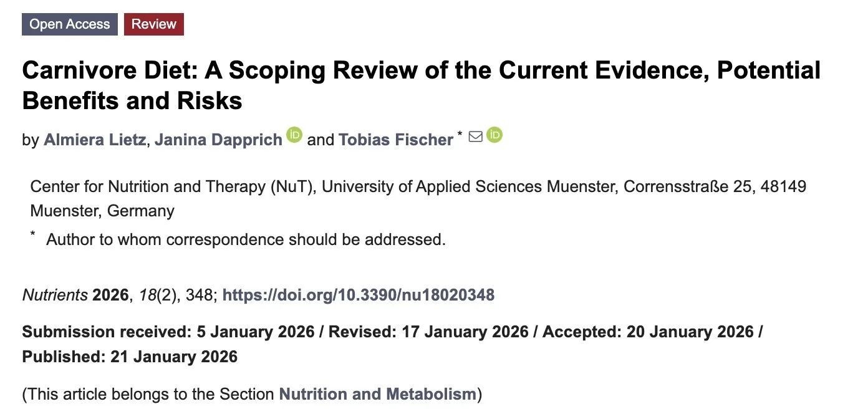
Task: Open Tobias Fischer's ORCID profile icon
Action: (494, 135)
